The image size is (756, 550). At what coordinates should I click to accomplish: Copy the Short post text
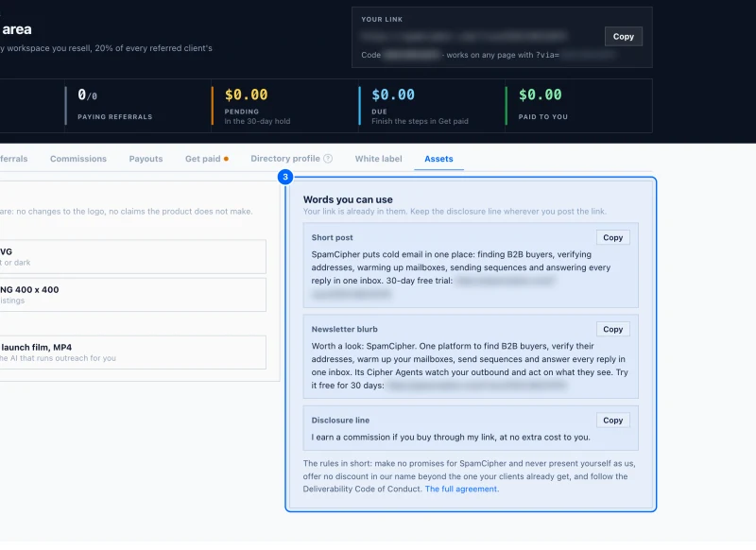[x=612, y=237]
